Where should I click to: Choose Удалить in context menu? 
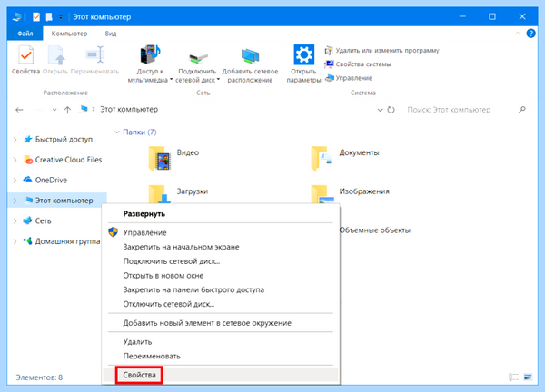click(x=221, y=342)
